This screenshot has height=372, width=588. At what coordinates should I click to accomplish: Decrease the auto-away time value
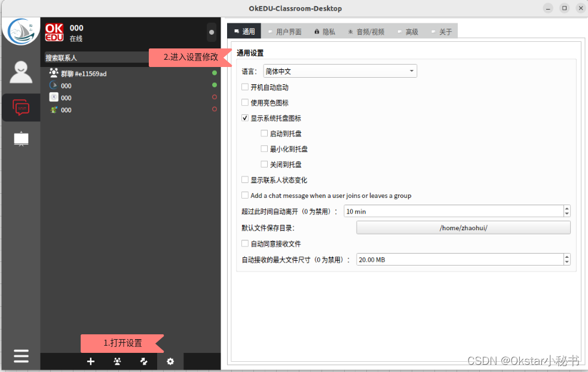click(566, 214)
